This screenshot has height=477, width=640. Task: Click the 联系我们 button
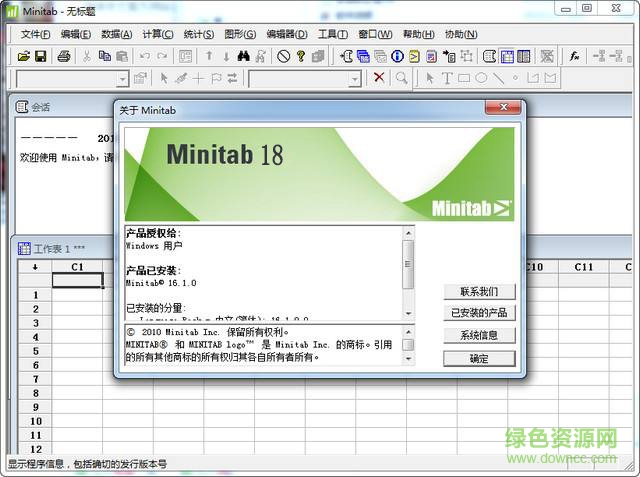pyautogui.click(x=479, y=291)
